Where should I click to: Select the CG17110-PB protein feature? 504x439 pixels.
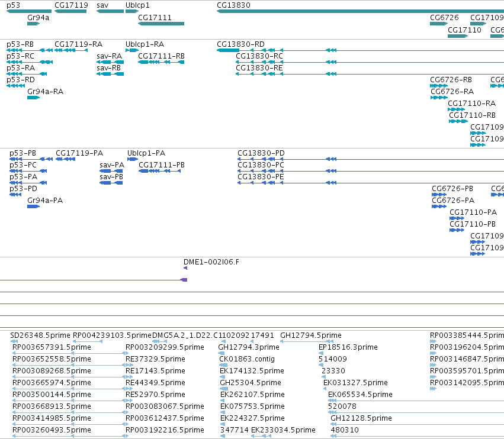(457, 230)
